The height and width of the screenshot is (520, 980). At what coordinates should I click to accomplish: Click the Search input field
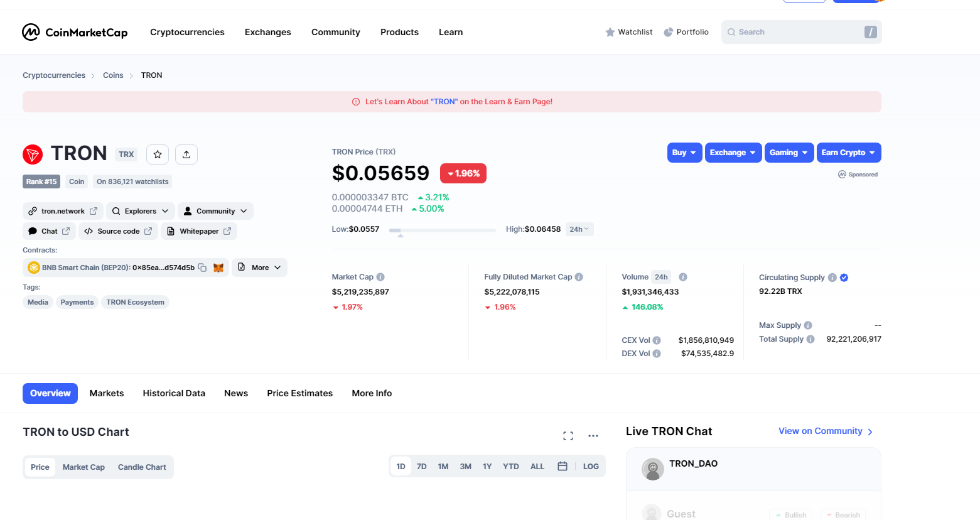click(802, 32)
